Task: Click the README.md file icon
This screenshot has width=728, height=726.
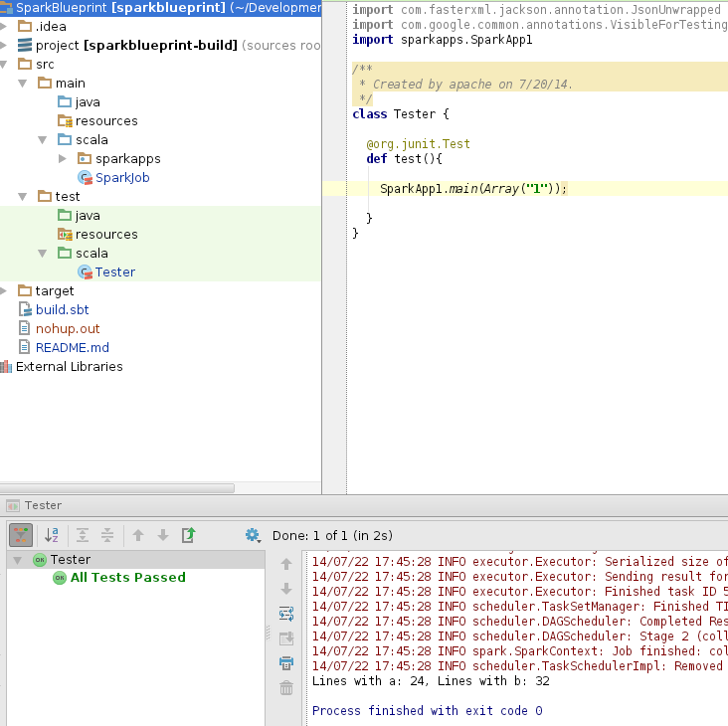Action: 25,347
